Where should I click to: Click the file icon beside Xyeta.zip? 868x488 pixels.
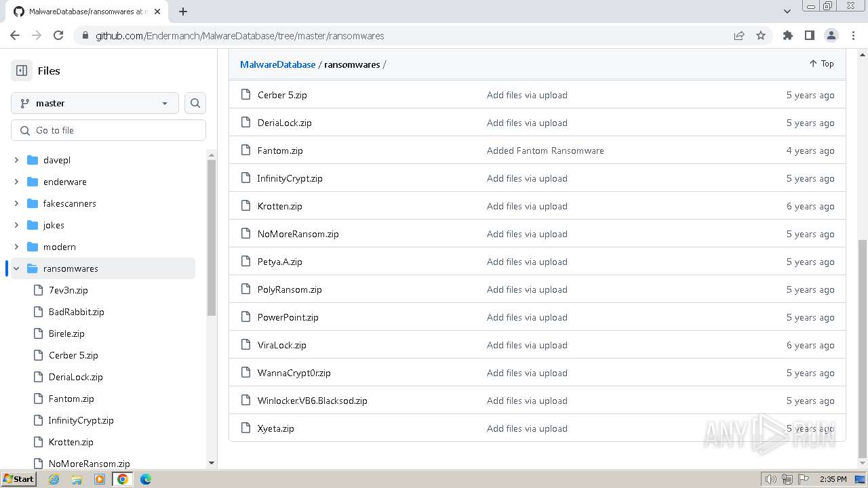pos(245,428)
